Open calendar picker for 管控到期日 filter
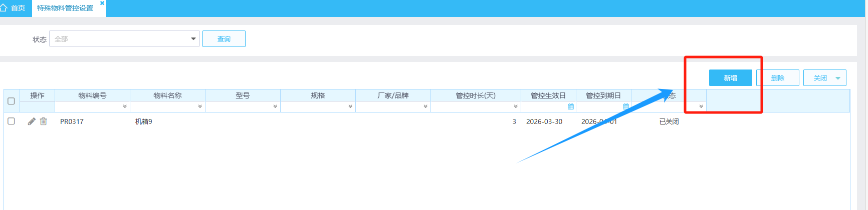Image resolution: width=868 pixels, height=210 pixels. pos(626,106)
